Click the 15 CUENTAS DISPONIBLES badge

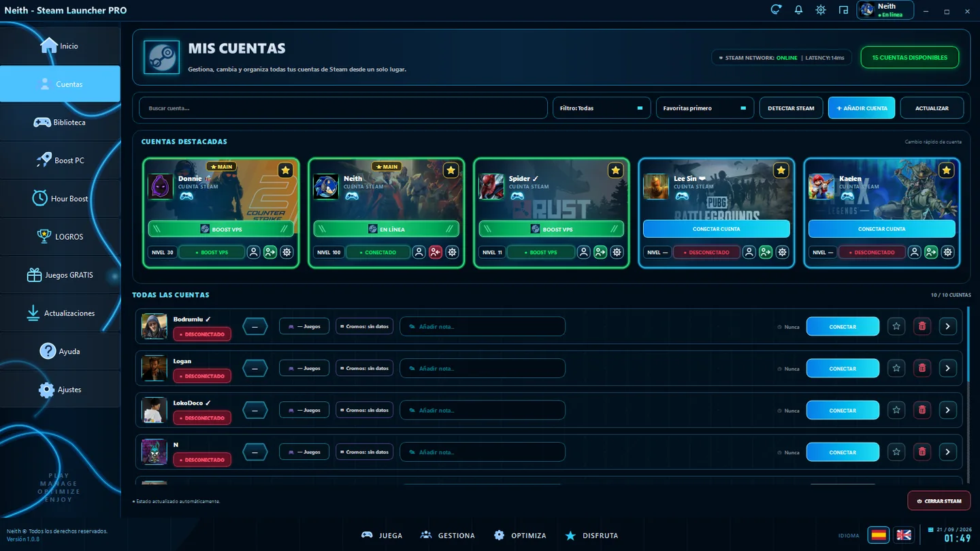(x=909, y=57)
